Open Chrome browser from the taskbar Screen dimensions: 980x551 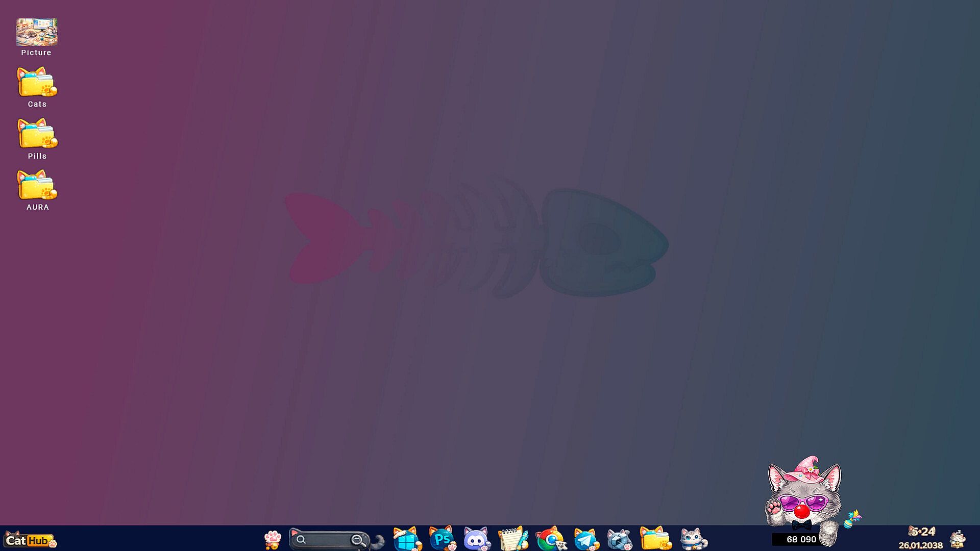pyautogui.click(x=550, y=539)
